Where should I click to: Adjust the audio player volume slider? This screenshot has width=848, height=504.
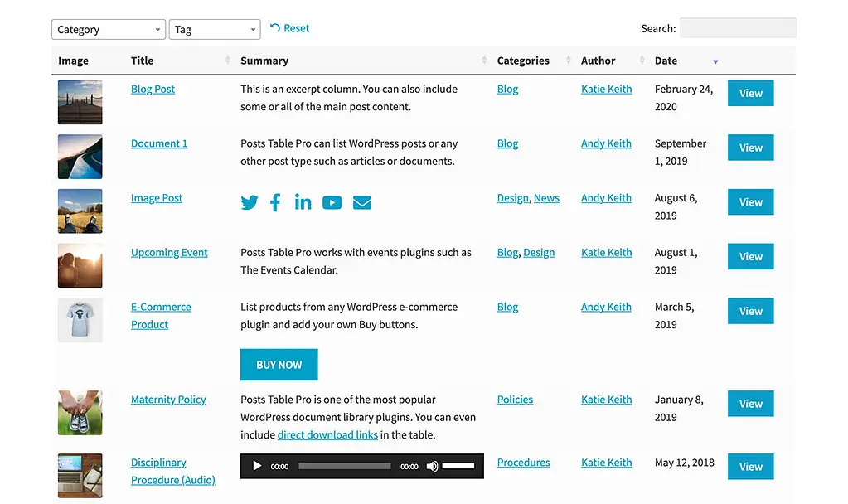[458, 466]
